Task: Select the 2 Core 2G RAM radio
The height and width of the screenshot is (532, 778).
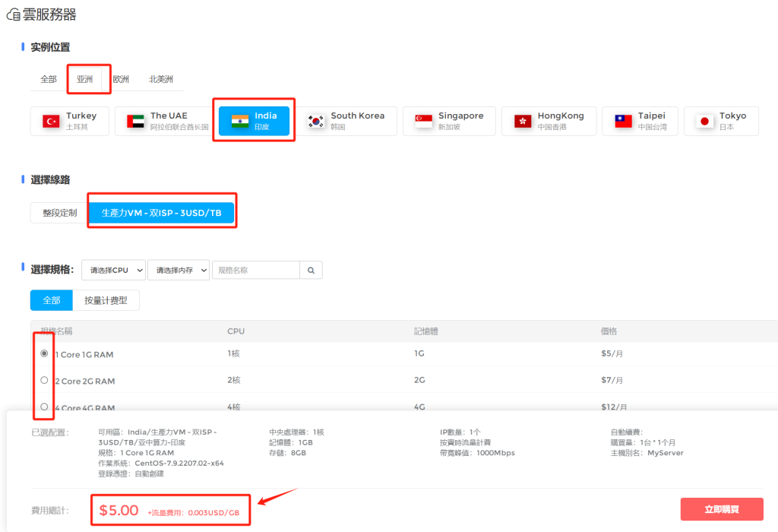Action: pyautogui.click(x=44, y=380)
